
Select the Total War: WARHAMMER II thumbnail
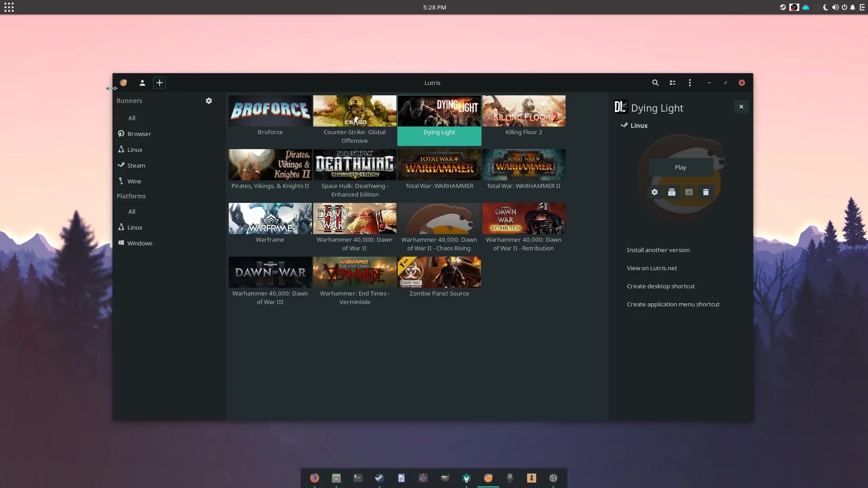pos(524,164)
